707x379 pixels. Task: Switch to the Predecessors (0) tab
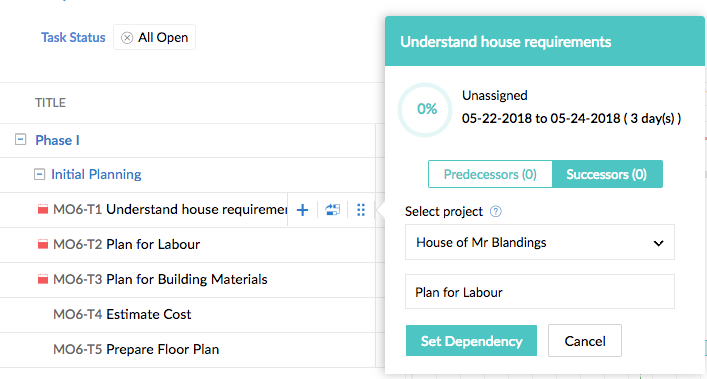pyautogui.click(x=490, y=174)
